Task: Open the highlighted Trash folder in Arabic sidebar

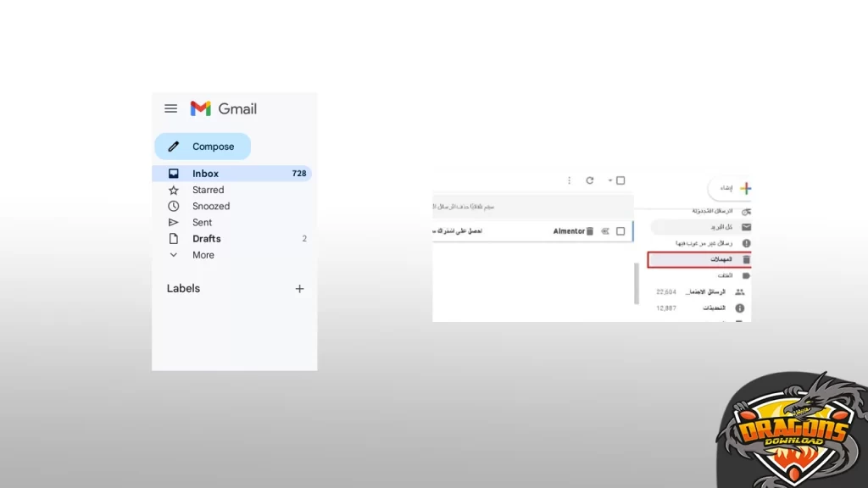Action: pos(698,259)
